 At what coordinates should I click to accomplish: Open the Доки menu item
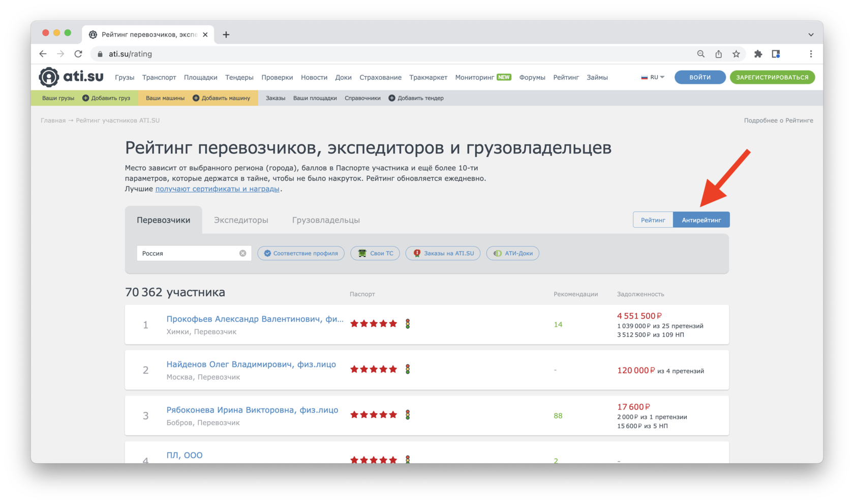pyautogui.click(x=344, y=77)
